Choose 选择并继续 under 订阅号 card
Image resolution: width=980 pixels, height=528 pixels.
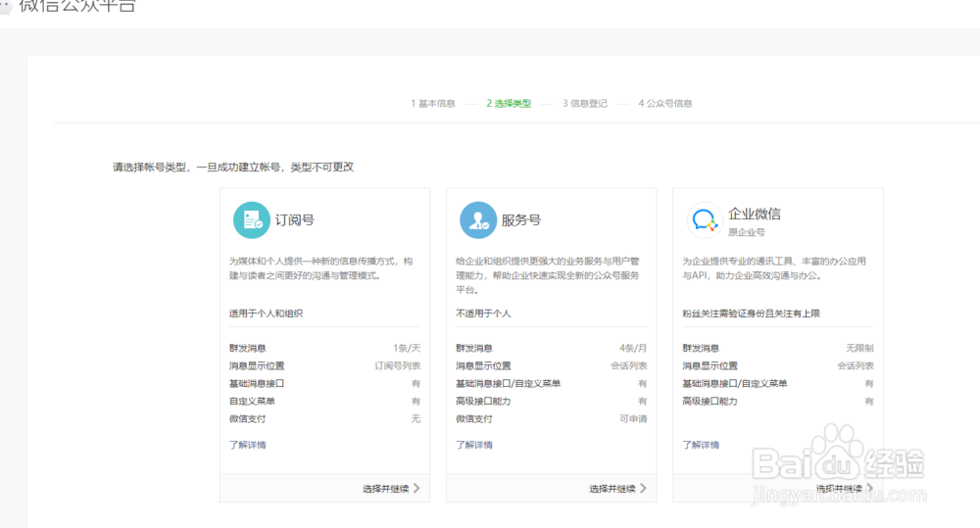(x=385, y=489)
